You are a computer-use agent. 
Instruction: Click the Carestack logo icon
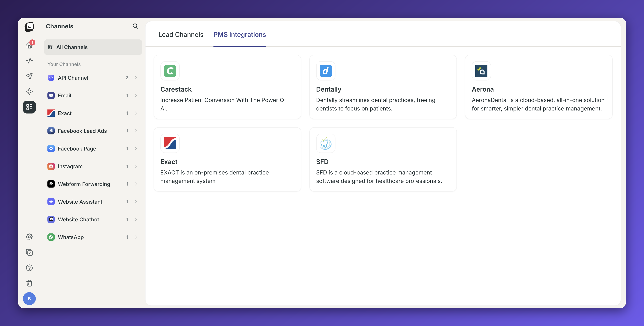[x=170, y=71]
